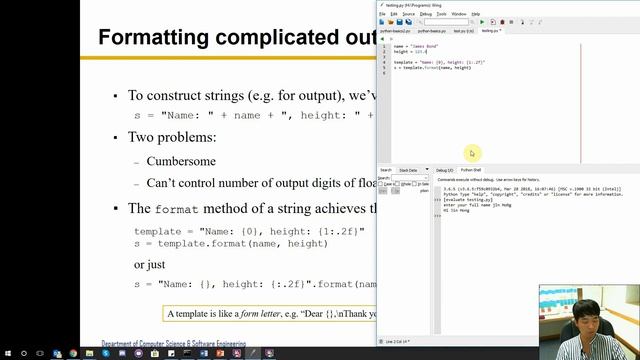Open the Source menu in Wing

[x=409, y=14]
